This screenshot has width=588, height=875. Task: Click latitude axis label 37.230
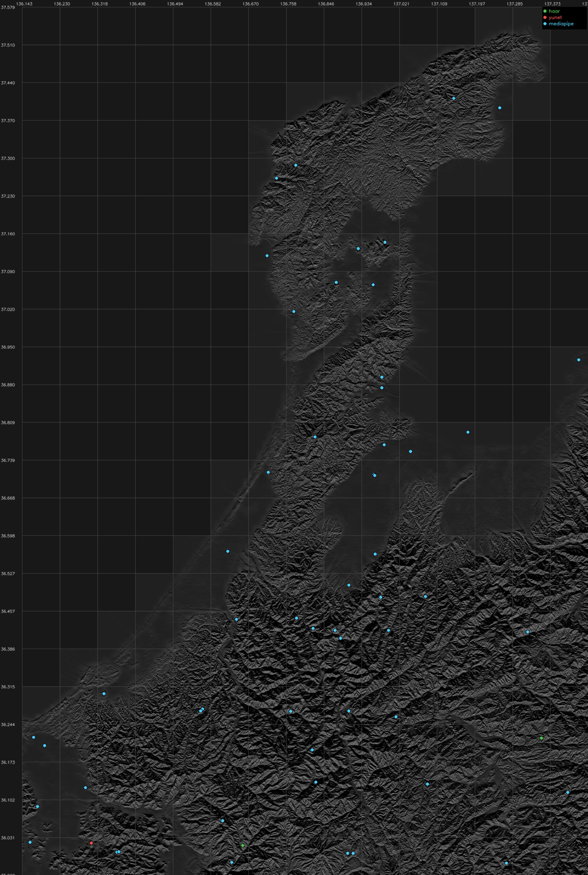(x=8, y=196)
